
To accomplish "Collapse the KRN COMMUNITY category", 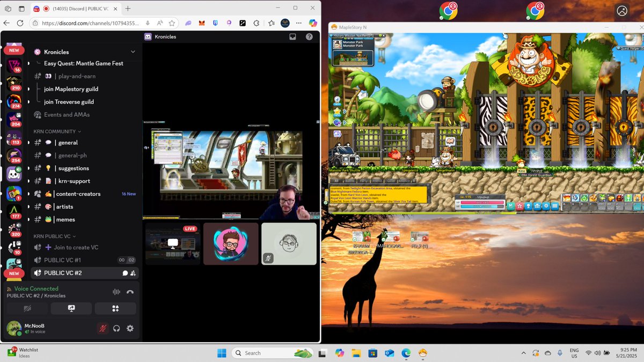I will (55, 131).
